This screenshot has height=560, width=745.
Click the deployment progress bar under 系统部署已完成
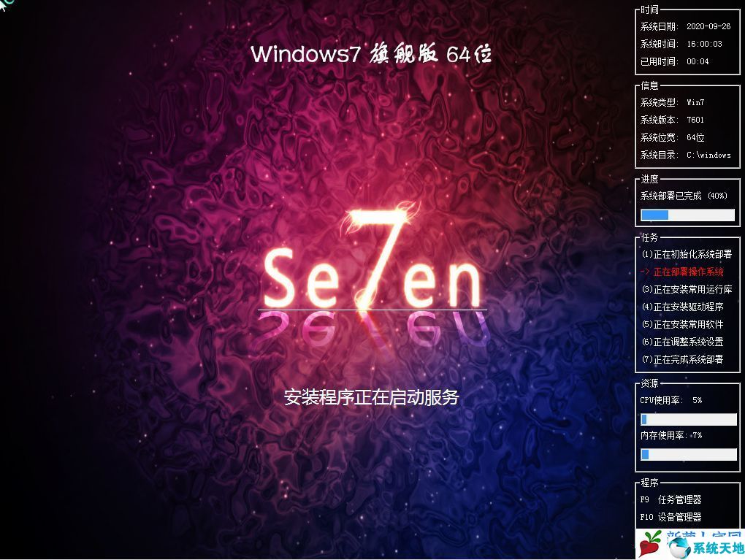[687, 215]
